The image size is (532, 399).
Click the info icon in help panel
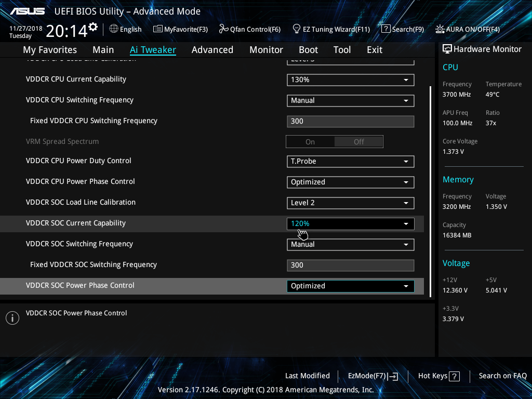tap(12, 318)
